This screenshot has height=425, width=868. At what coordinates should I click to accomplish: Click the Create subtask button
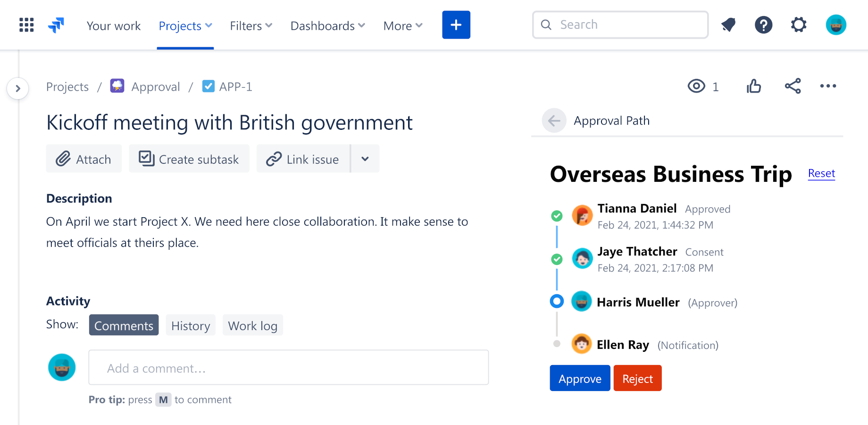click(x=189, y=159)
